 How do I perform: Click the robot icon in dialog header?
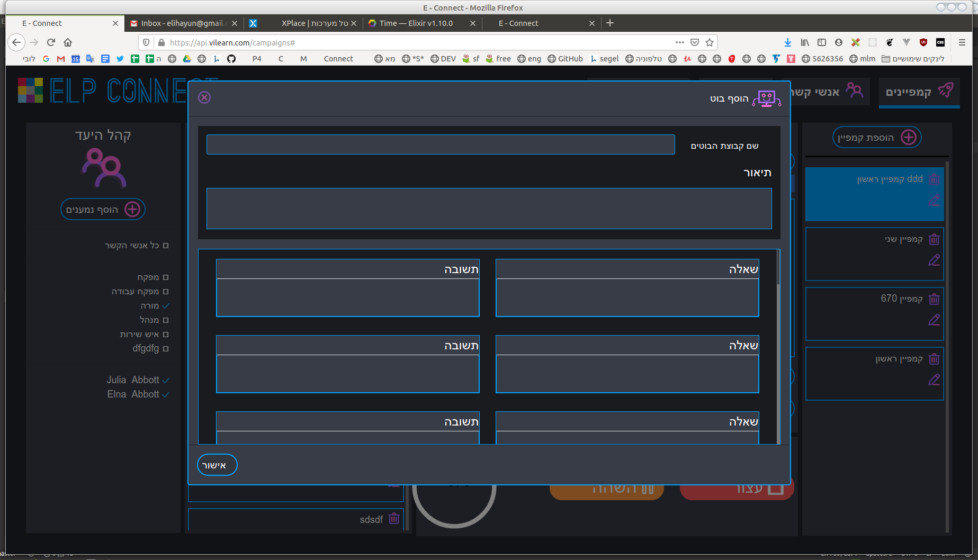(x=767, y=98)
